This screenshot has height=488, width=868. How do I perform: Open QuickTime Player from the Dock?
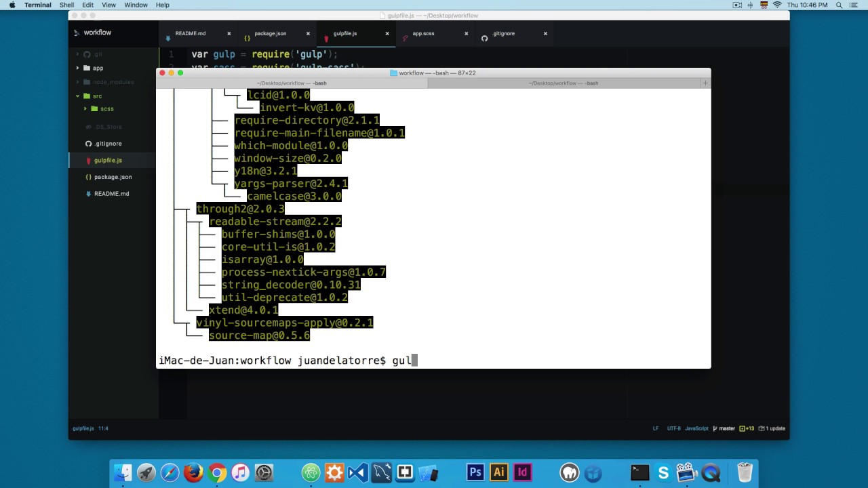[x=711, y=472]
